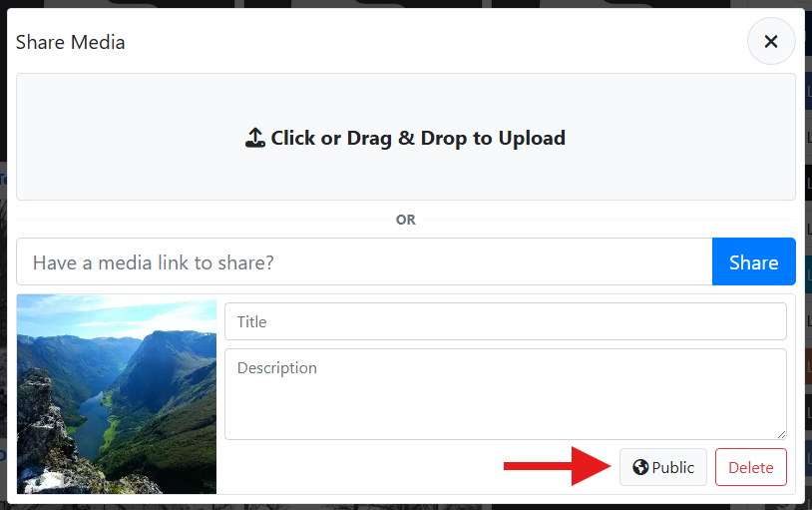Screen dimensions: 812x510
Task: Click into the Title field
Action: click(505, 321)
